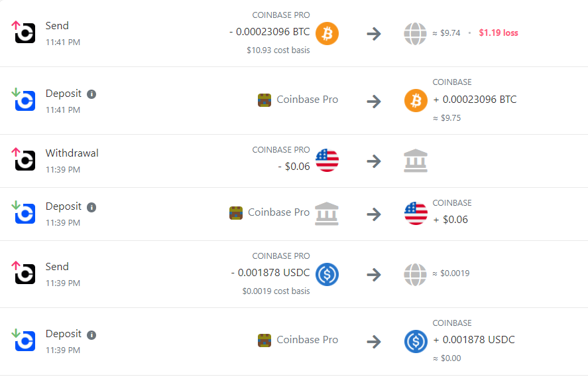Click the Coinbase Pro label in the USDC deposit row
This screenshot has width=588, height=377.
click(307, 340)
